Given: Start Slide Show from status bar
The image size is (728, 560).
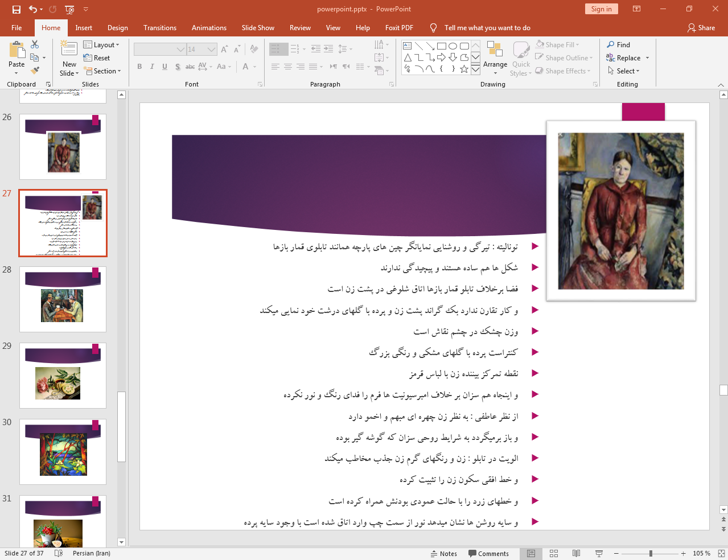Looking at the screenshot, I should 599,553.
